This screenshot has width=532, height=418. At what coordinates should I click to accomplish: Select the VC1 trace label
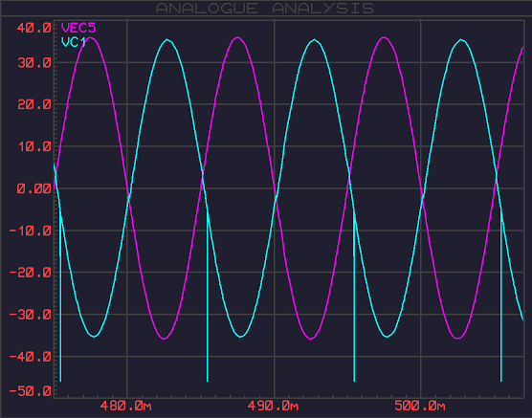pyautogui.click(x=74, y=42)
